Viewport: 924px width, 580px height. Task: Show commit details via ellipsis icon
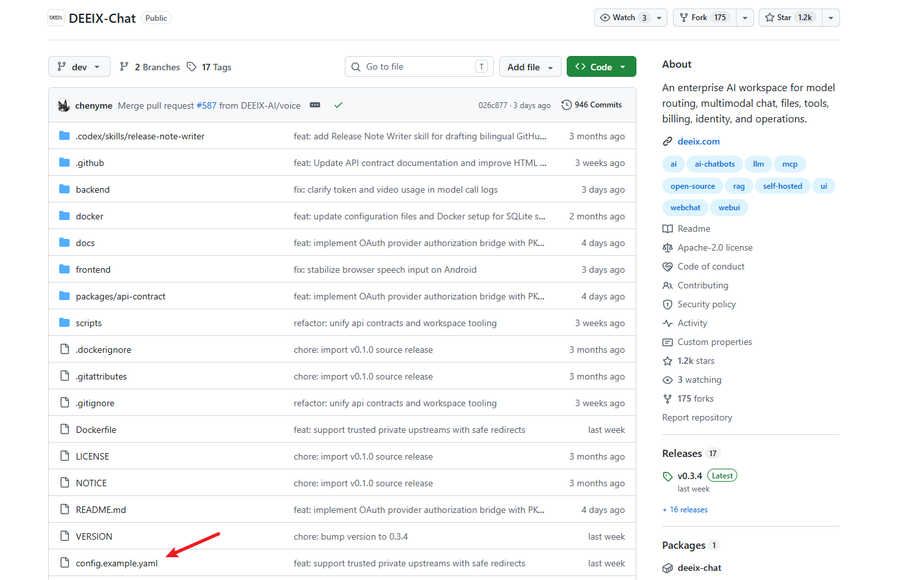click(315, 105)
